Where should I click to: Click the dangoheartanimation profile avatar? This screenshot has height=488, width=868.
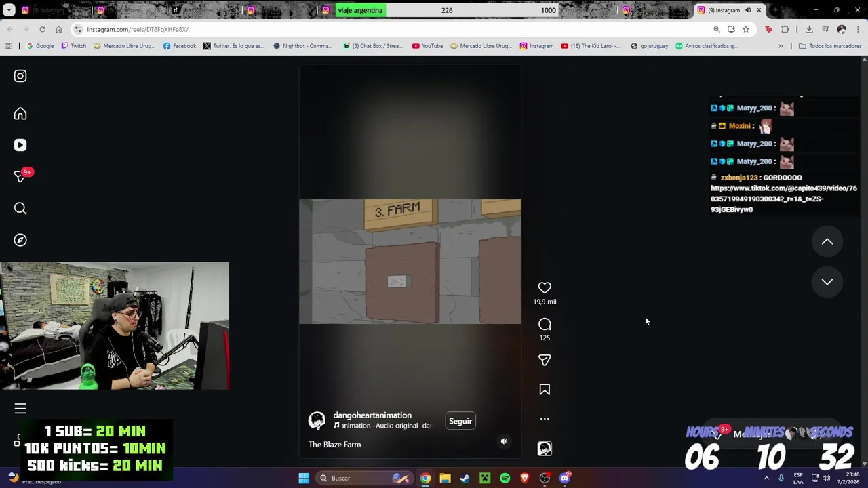(317, 421)
